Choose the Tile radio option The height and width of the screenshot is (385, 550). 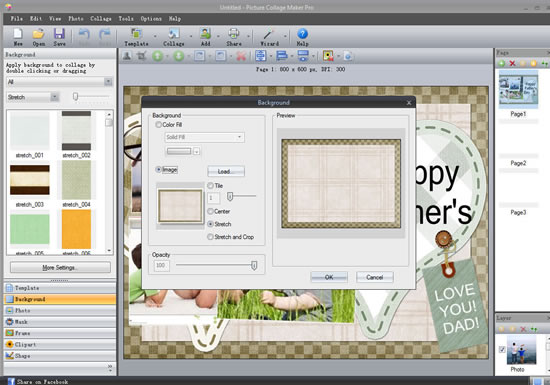click(x=210, y=185)
